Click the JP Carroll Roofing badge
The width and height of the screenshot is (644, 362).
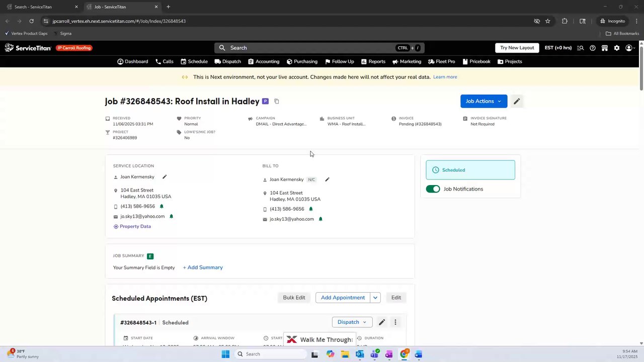(x=74, y=48)
